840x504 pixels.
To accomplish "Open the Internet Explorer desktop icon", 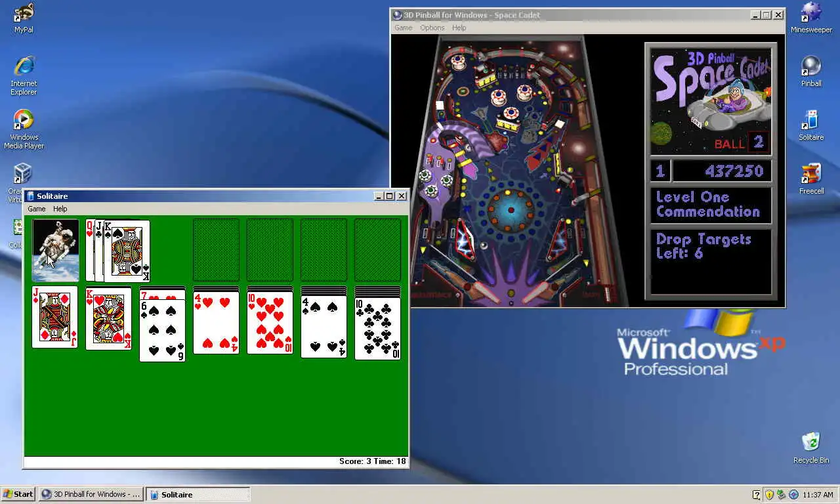I will click(x=24, y=76).
